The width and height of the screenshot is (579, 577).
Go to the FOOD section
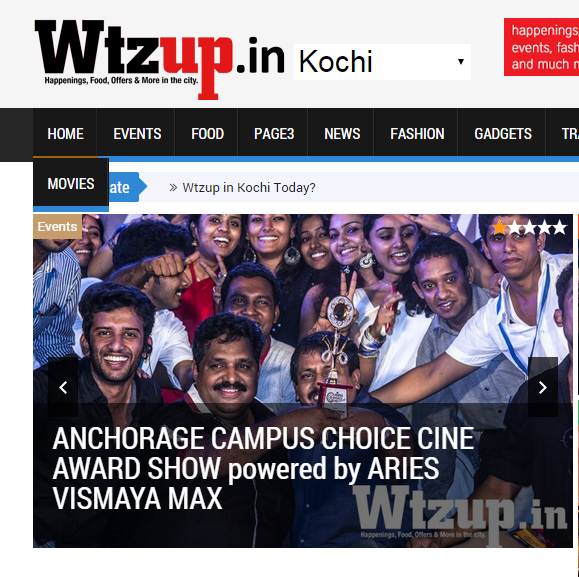point(207,134)
